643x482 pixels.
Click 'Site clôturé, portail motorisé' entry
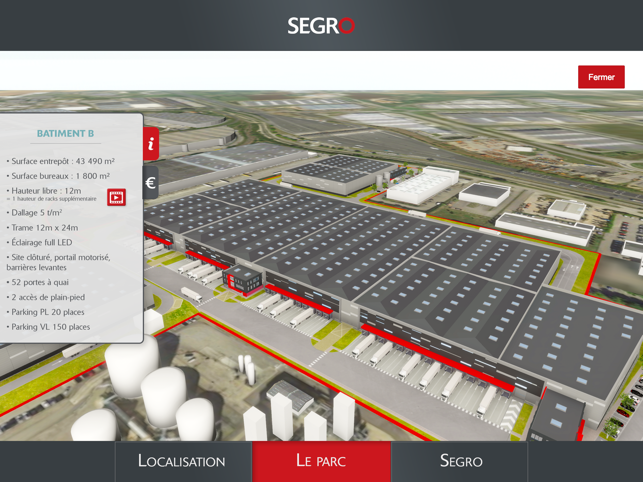[58, 262]
